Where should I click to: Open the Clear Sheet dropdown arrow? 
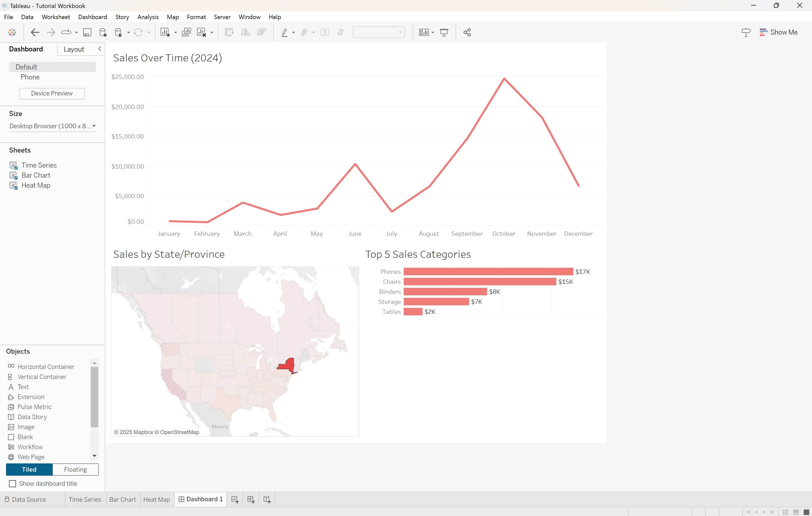tap(212, 33)
